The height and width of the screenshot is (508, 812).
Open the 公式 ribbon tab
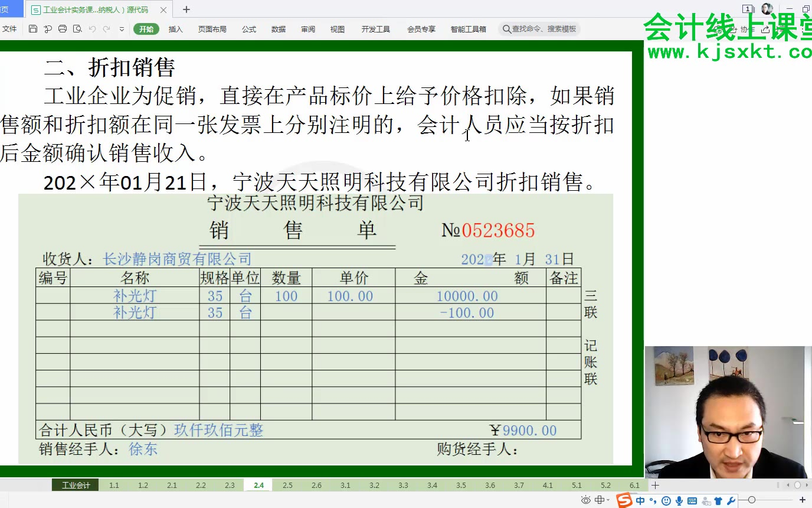click(x=249, y=29)
